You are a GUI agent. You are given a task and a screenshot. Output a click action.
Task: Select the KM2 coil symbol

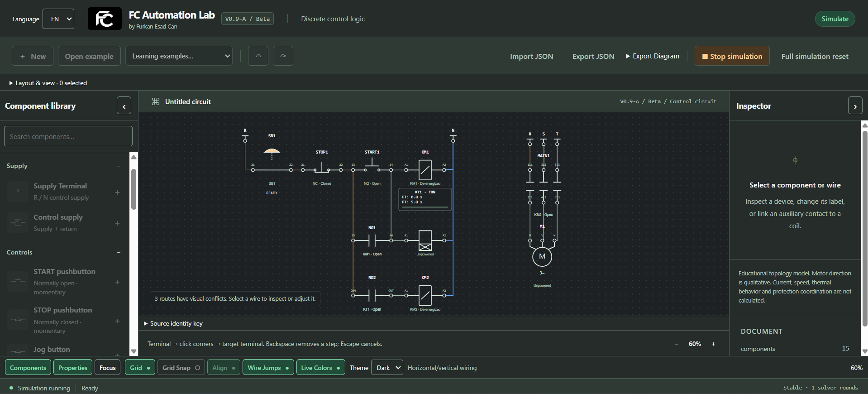point(425,295)
